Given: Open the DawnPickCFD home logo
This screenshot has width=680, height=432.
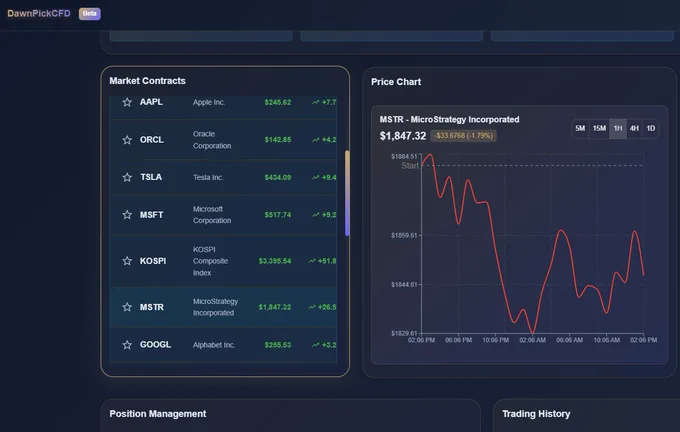Looking at the screenshot, I should click(39, 13).
